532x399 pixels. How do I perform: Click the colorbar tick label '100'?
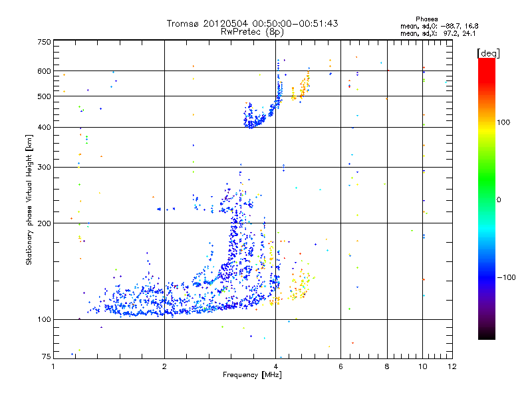pyautogui.click(x=503, y=122)
